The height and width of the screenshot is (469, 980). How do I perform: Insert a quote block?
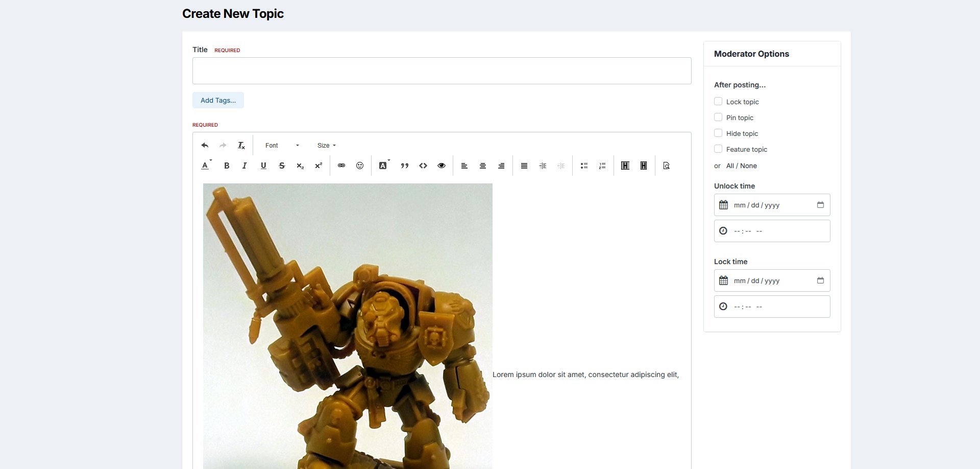pyautogui.click(x=405, y=166)
